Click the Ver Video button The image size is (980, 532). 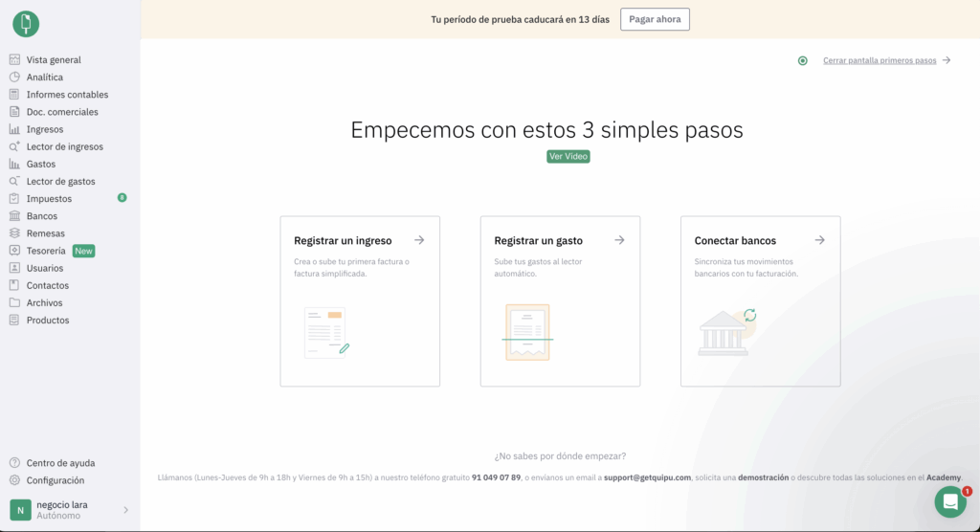(568, 156)
